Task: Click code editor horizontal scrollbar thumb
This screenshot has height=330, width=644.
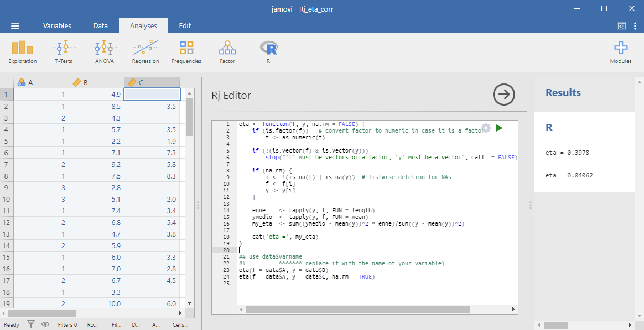Action: point(357,309)
